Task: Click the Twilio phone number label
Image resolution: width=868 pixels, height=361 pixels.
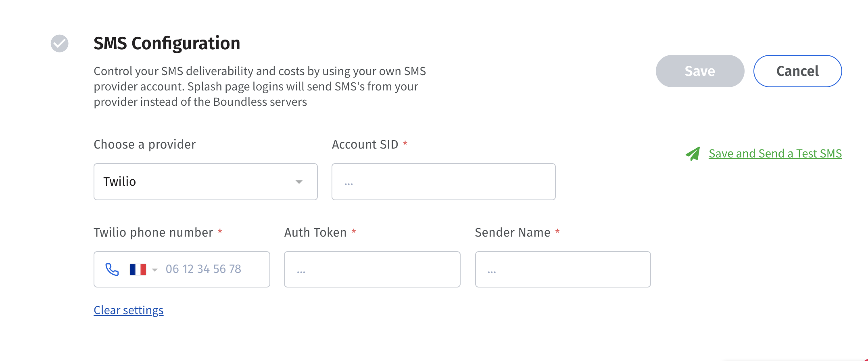Action: click(x=153, y=233)
